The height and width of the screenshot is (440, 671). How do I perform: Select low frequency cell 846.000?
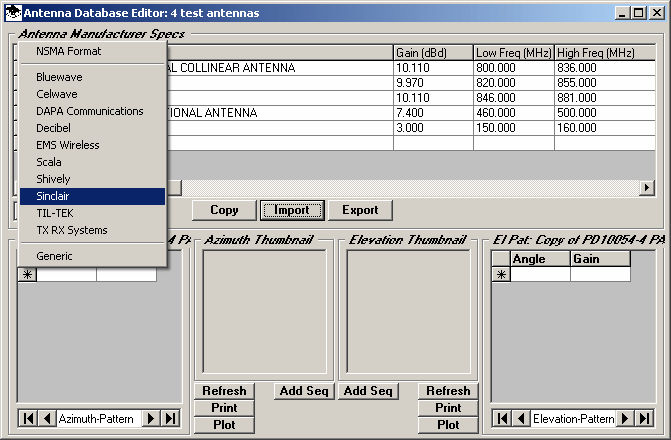(514, 98)
